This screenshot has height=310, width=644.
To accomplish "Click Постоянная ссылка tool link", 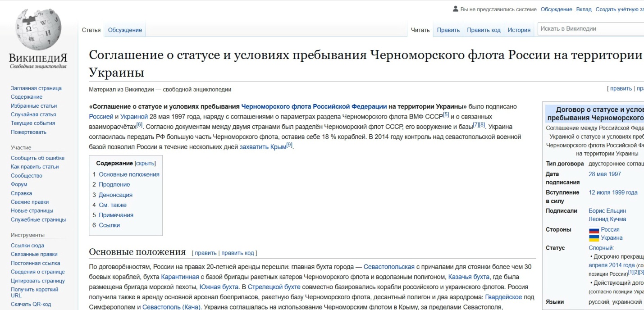I will pyautogui.click(x=35, y=263).
